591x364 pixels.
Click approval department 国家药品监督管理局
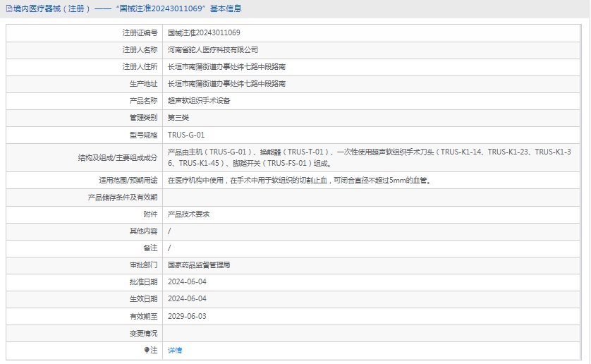pyautogui.click(x=199, y=265)
